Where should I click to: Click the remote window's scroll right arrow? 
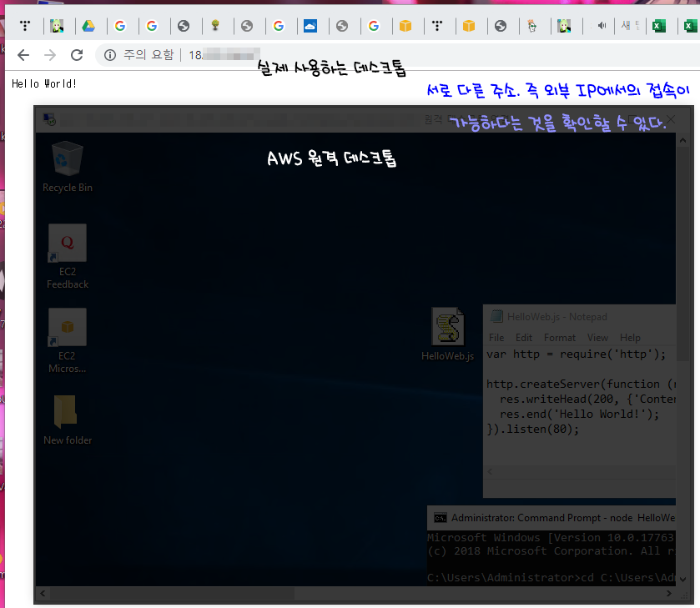669,593
